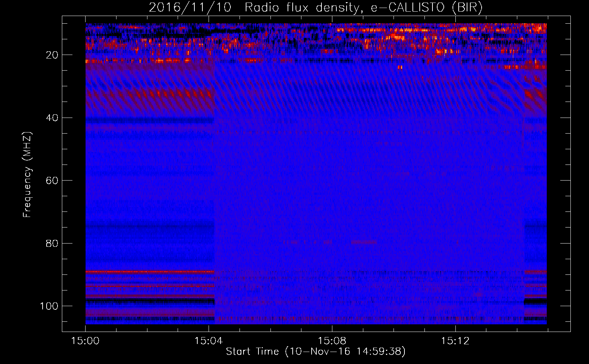Select the 15:08 time tick label
The height and width of the screenshot is (364, 589).
tap(332, 341)
